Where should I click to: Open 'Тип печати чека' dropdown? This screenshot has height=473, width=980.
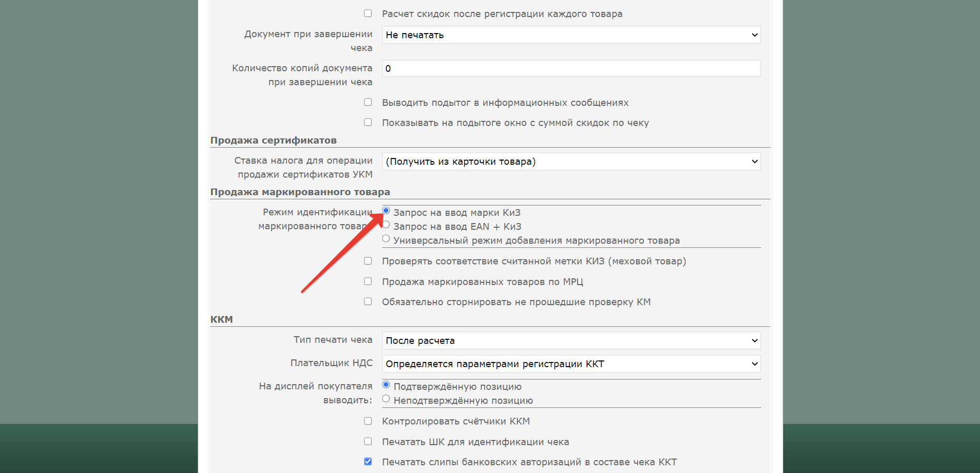(x=571, y=341)
